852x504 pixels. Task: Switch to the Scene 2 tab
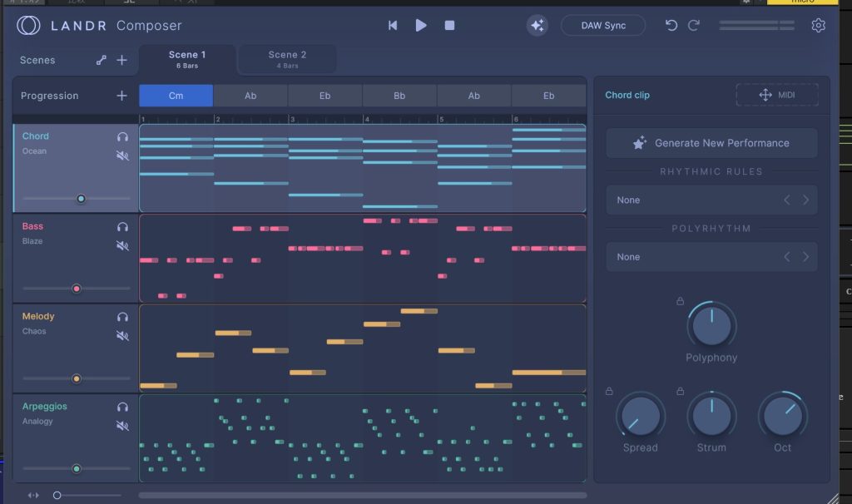287,59
